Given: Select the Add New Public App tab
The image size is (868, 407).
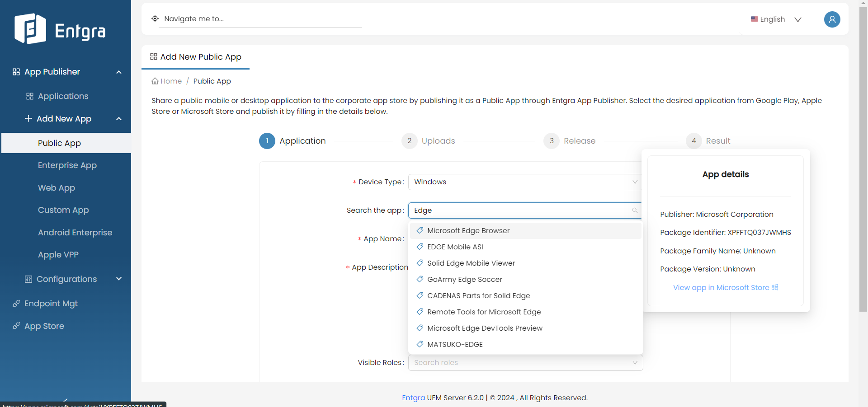Looking at the screenshot, I should [x=196, y=57].
